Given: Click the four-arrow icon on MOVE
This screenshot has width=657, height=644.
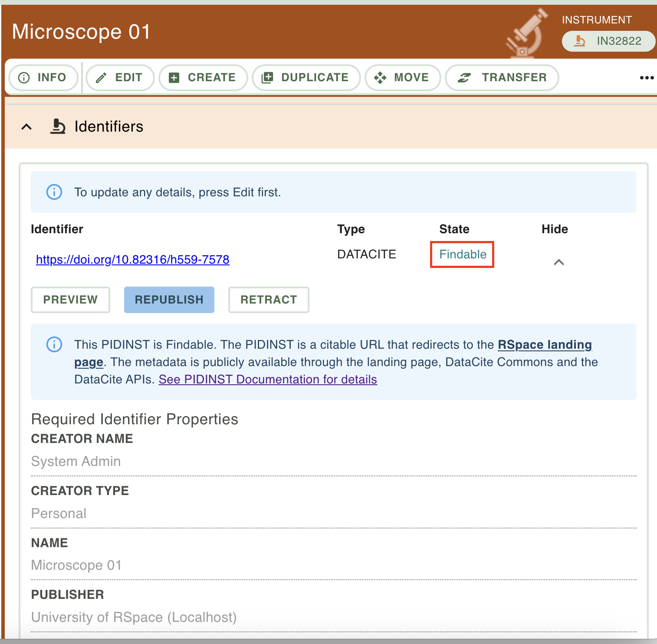Looking at the screenshot, I should pyautogui.click(x=380, y=78).
